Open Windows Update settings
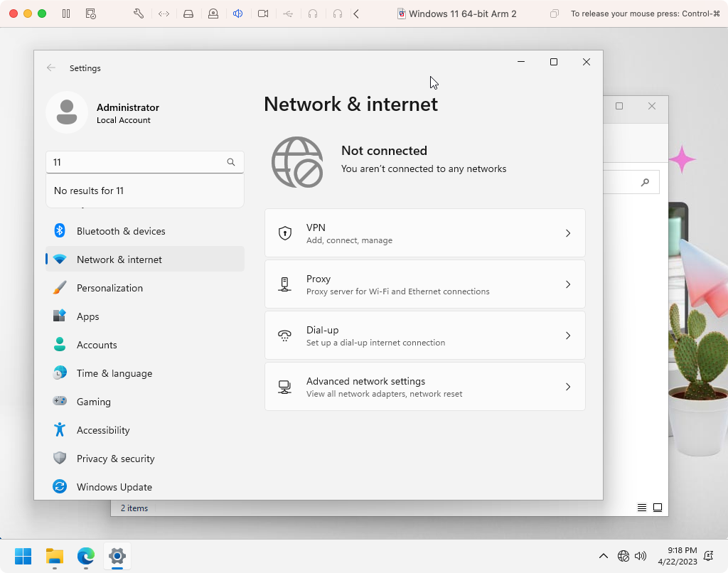728x573 pixels. 145,487
